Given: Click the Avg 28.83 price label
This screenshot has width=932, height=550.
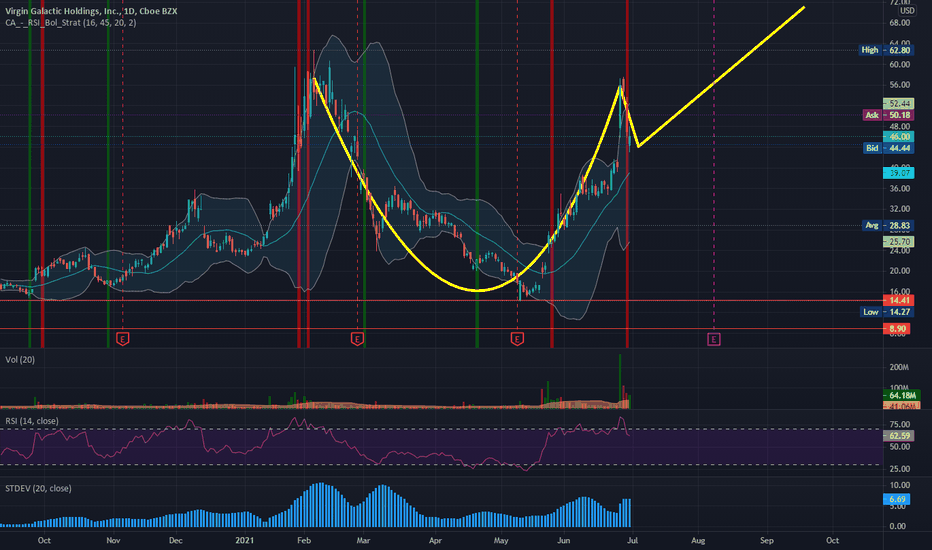Looking at the screenshot, I should (888, 225).
